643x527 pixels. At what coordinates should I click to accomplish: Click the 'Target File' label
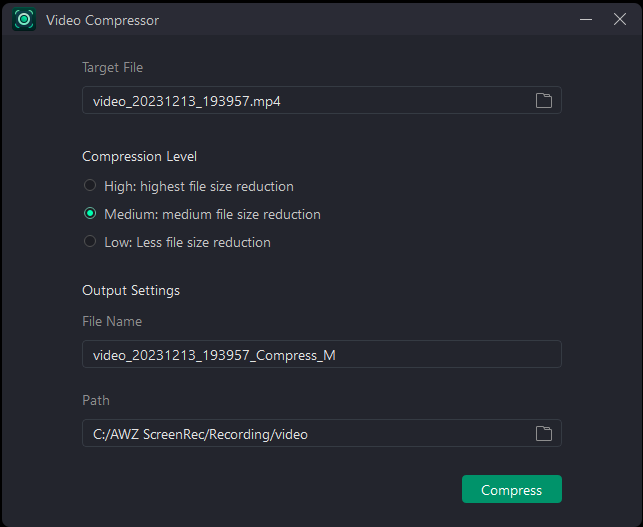(x=113, y=68)
